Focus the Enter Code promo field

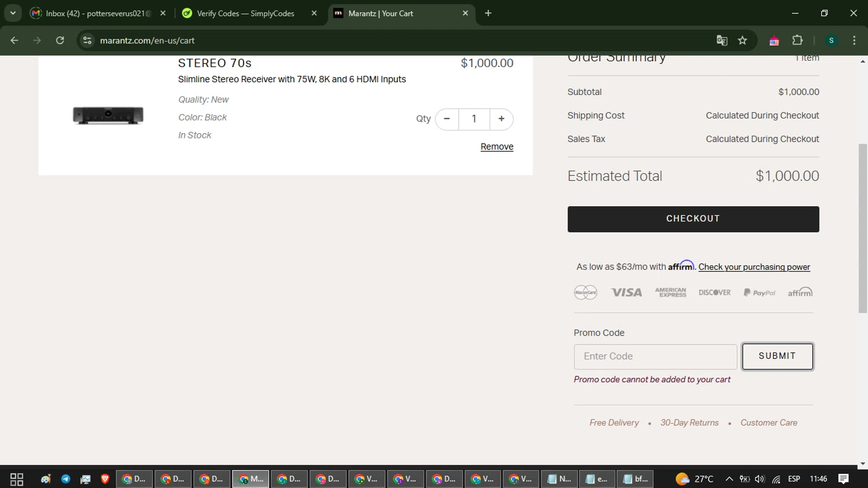(x=656, y=357)
